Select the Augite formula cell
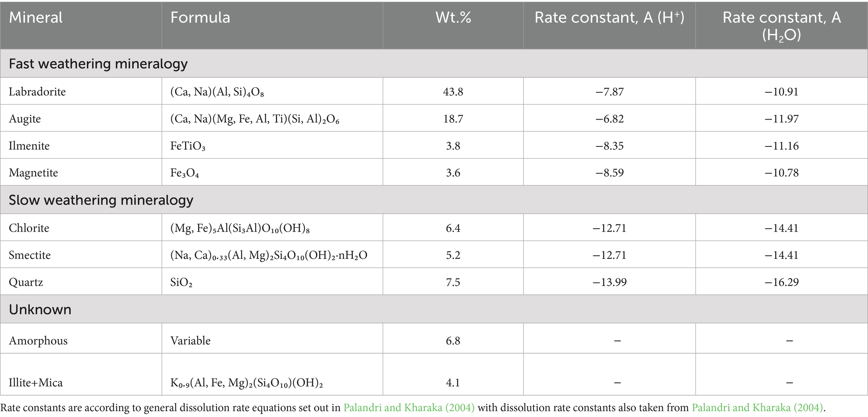The image size is (868, 417). pos(255,119)
